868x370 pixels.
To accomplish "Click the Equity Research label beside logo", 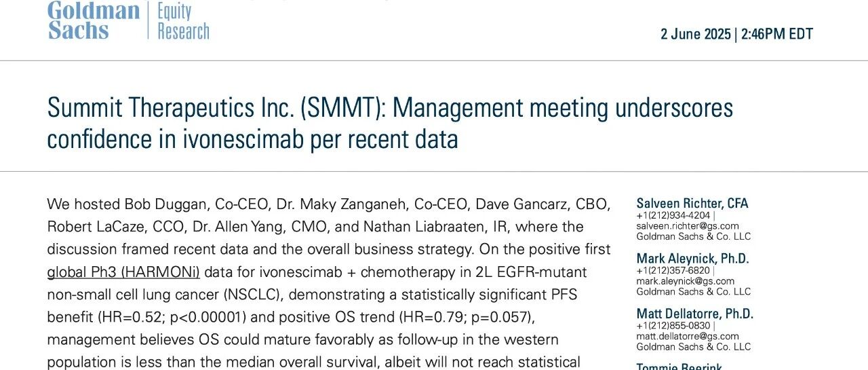I will click(183, 22).
